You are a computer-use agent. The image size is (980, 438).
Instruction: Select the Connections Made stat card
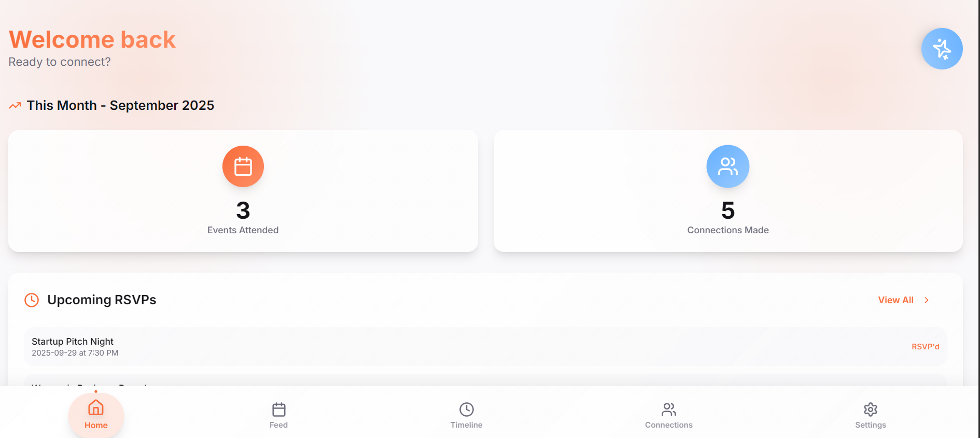click(728, 191)
